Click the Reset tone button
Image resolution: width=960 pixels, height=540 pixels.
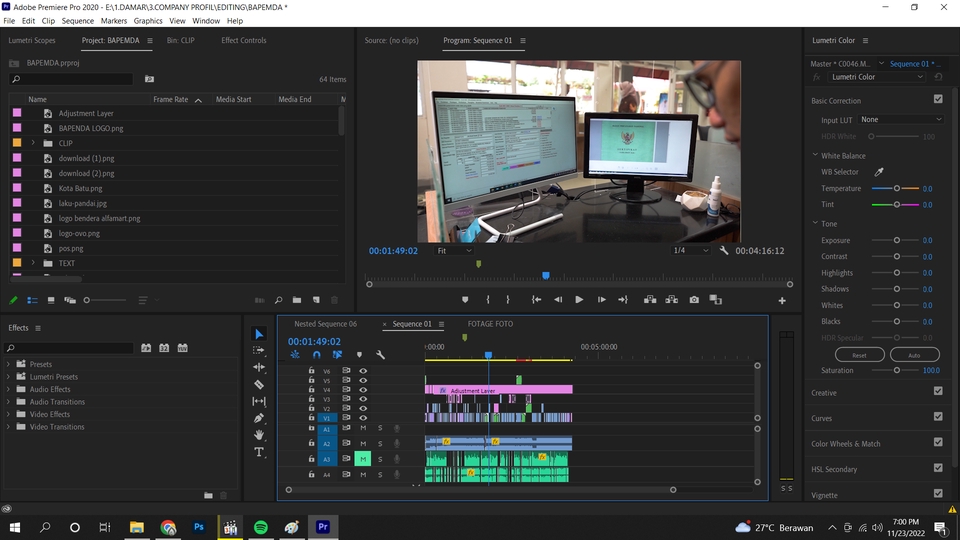coord(860,355)
